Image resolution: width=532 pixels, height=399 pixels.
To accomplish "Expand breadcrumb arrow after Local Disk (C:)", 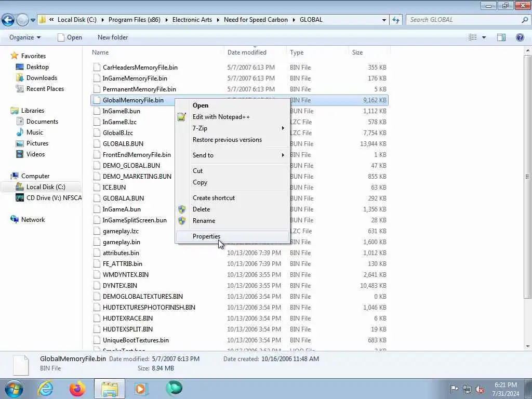I will click(x=102, y=20).
